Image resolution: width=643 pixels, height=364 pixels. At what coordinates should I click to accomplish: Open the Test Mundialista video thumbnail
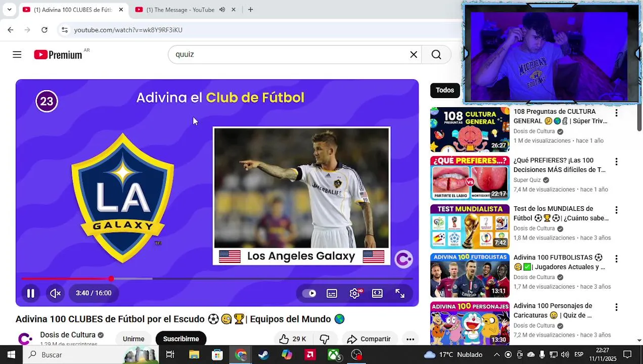click(470, 226)
